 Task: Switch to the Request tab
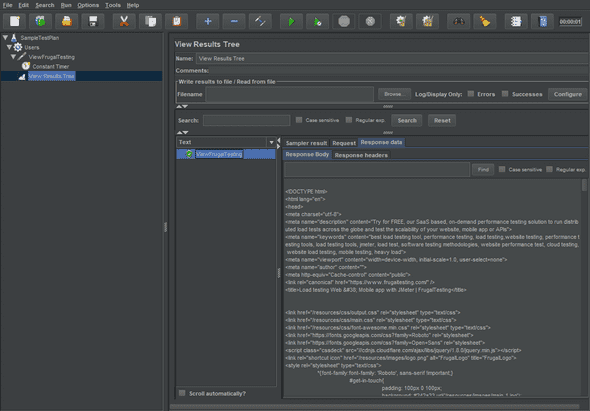tap(344, 143)
